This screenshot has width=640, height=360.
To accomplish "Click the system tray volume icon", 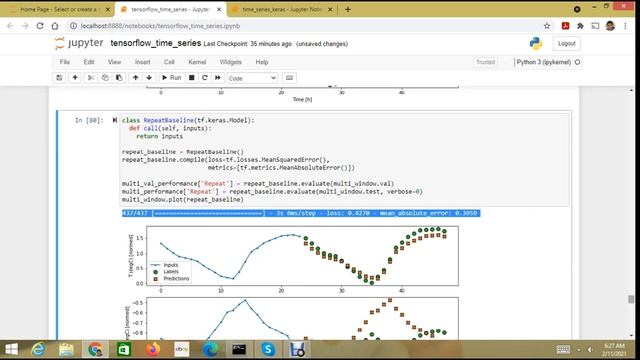I will pos(590,349).
